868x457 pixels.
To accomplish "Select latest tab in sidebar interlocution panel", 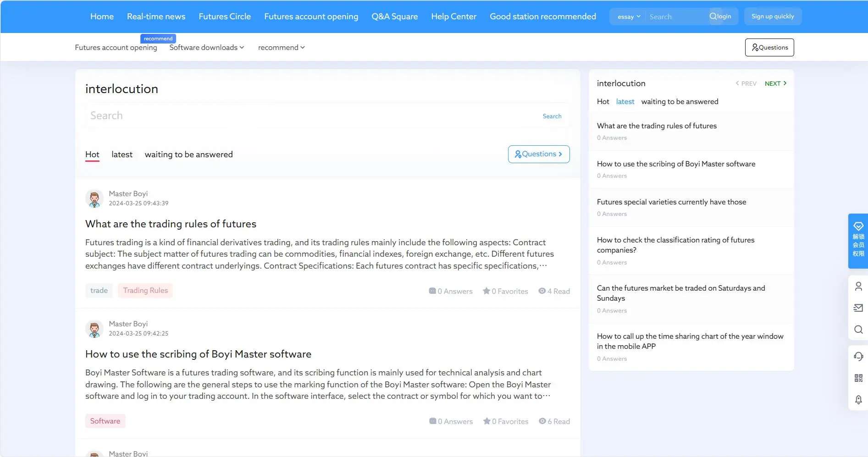I will tap(625, 102).
